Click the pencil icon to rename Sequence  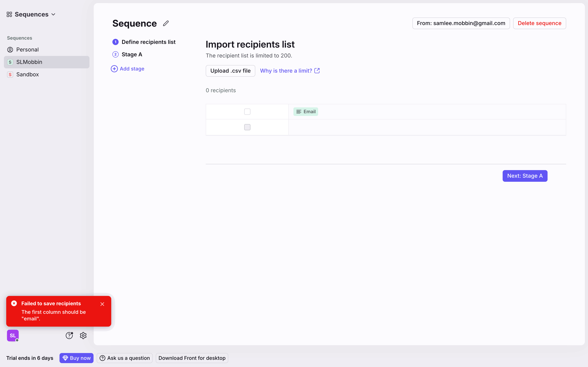point(166,23)
